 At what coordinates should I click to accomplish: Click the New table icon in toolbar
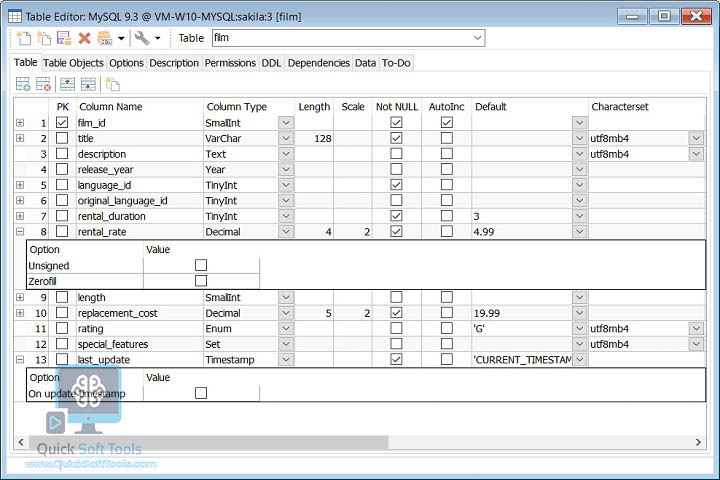pos(23,38)
